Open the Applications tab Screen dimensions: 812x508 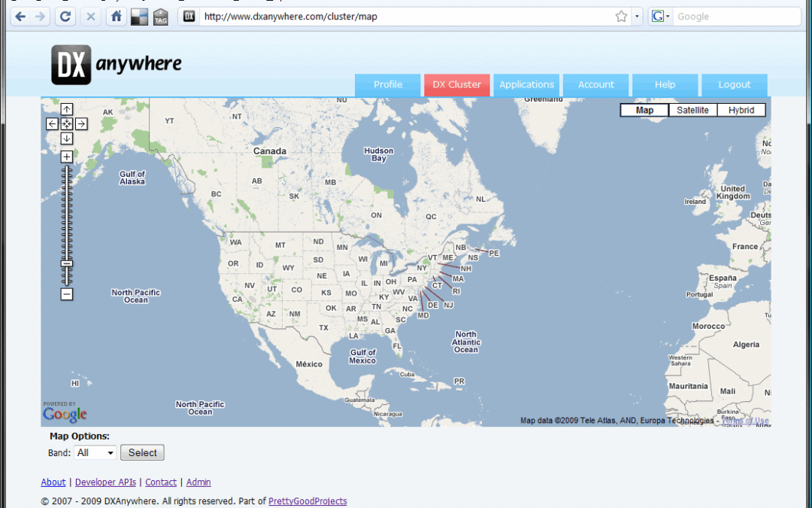(x=526, y=85)
